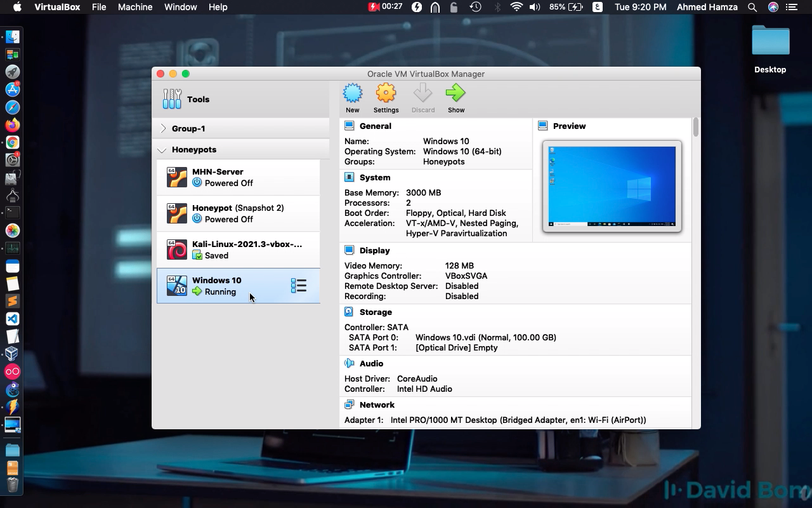Click the Storage section header icon
This screenshot has width=812, height=508.
[x=349, y=312]
